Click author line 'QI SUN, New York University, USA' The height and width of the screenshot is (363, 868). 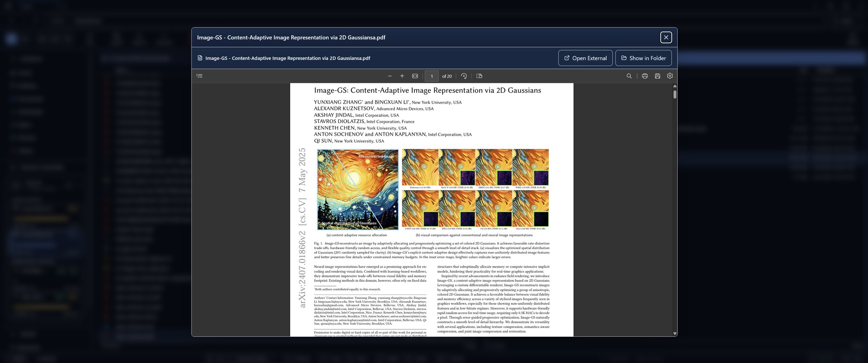coord(349,141)
